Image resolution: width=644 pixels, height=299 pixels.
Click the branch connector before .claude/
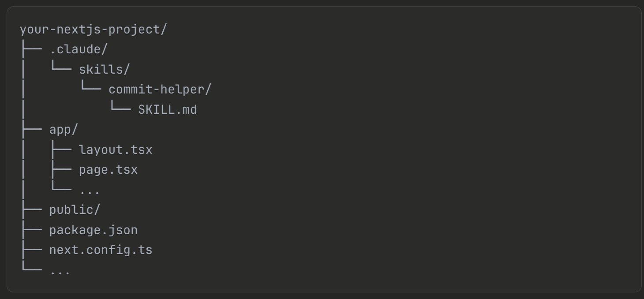click(x=32, y=49)
